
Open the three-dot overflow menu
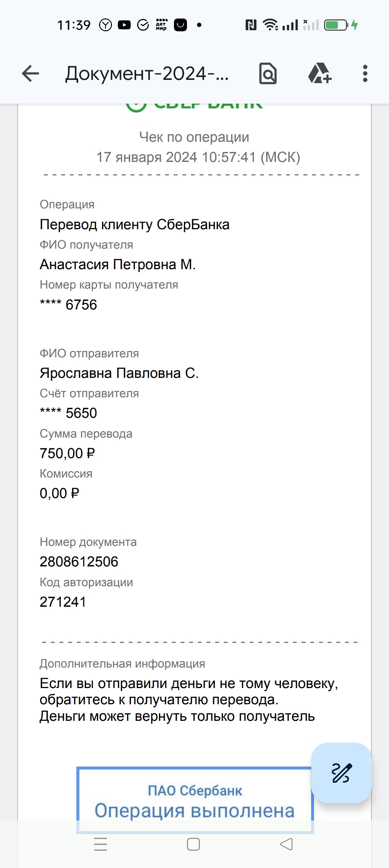[365, 73]
